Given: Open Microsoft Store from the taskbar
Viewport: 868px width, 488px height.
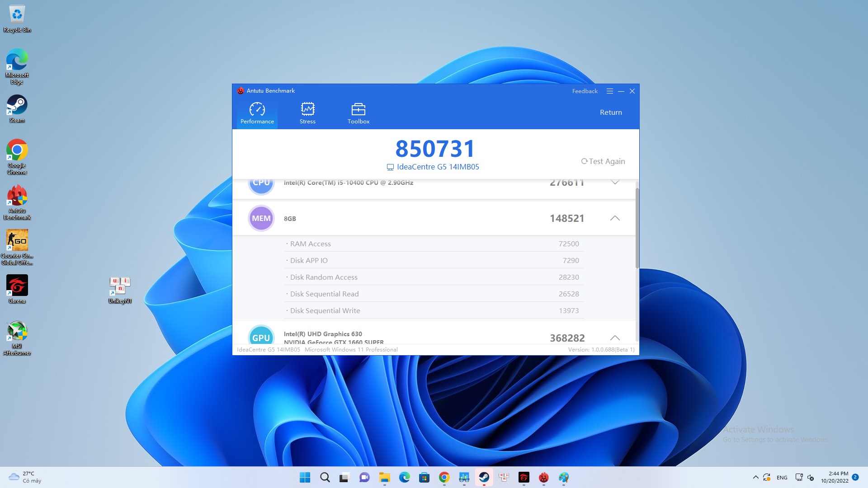Looking at the screenshot, I should [425, 477].
